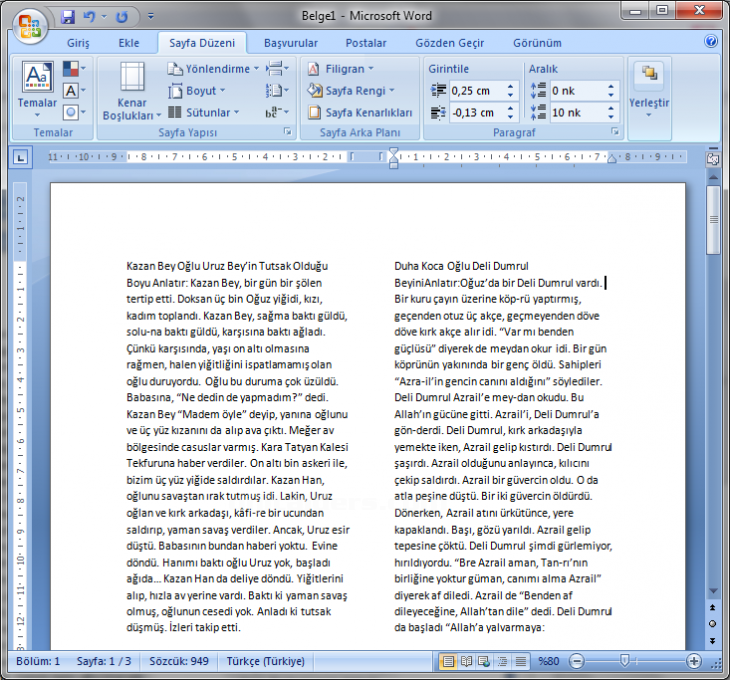The image size is (730, 680).
Task: Open the Office button menu
Action: (29, 25)
